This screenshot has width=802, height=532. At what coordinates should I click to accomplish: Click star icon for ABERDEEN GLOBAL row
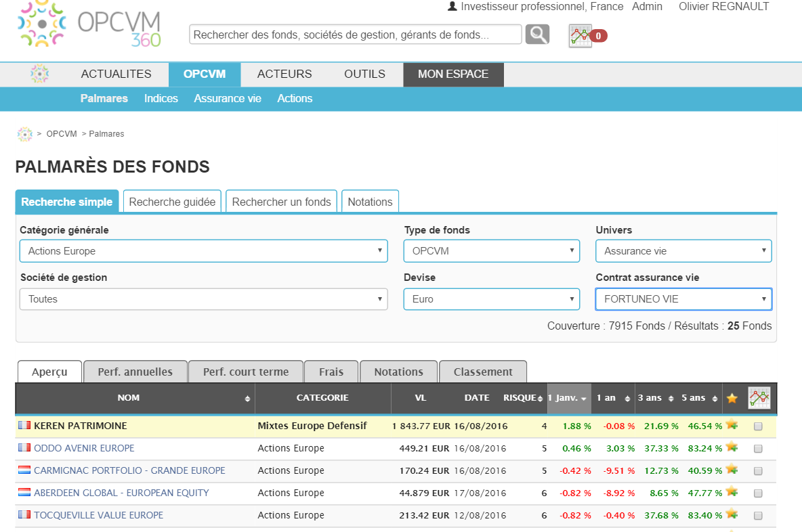point(732,491)
